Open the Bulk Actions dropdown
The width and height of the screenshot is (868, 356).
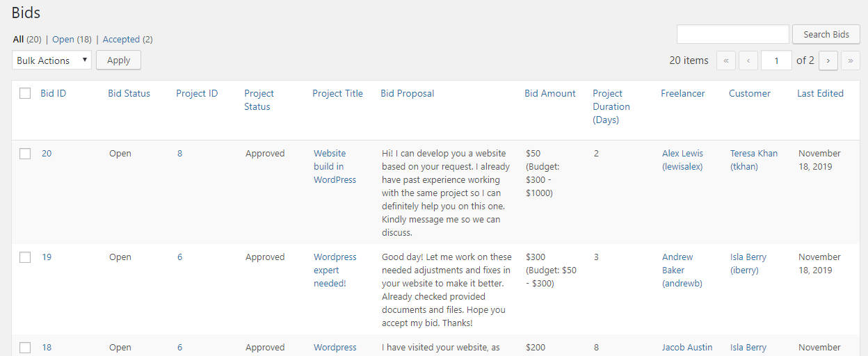coord(52,60)
